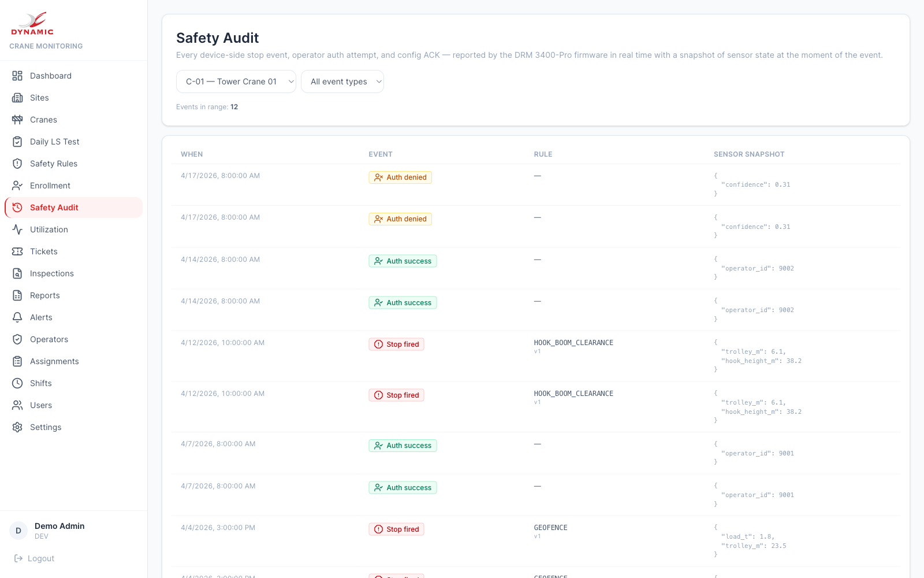Open the HOOK_BOOM_CLEARANCE rule link
The image size is (924, 578).
(573, 342)
